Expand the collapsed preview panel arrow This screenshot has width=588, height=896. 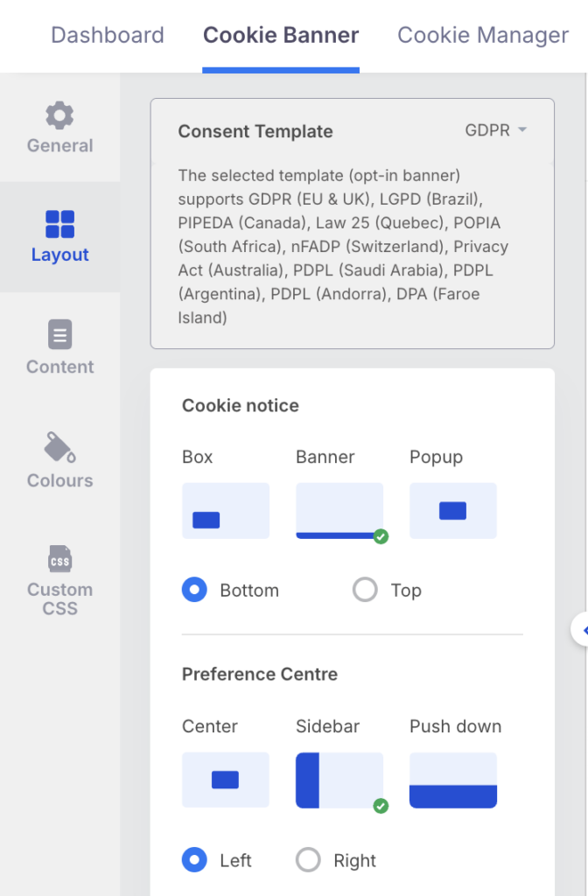[x=580, y=629]
